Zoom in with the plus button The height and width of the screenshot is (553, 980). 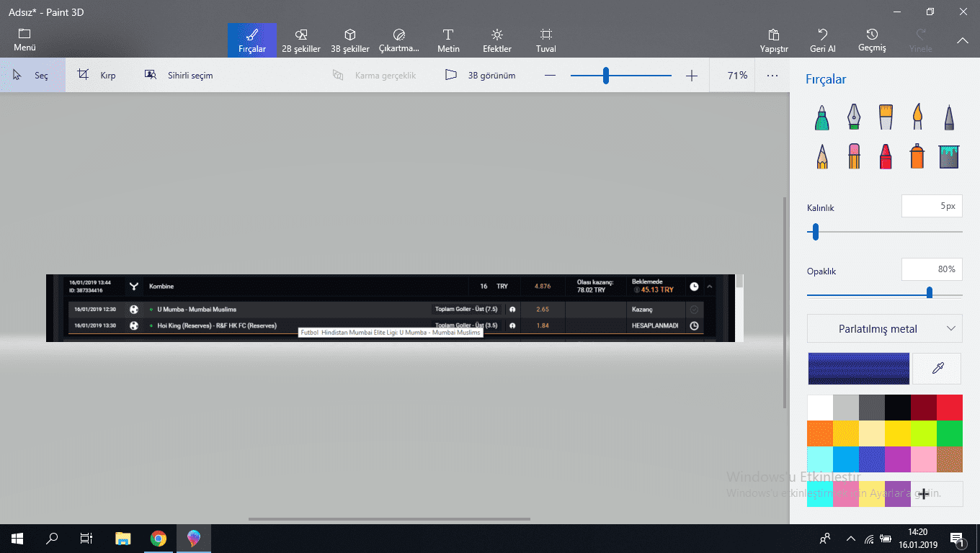pyautogui.click(x=692, y=76)
